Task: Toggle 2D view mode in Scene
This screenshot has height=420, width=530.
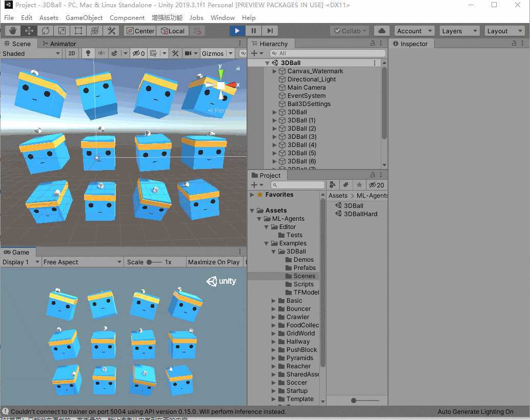Action: (x=72, y=53)
